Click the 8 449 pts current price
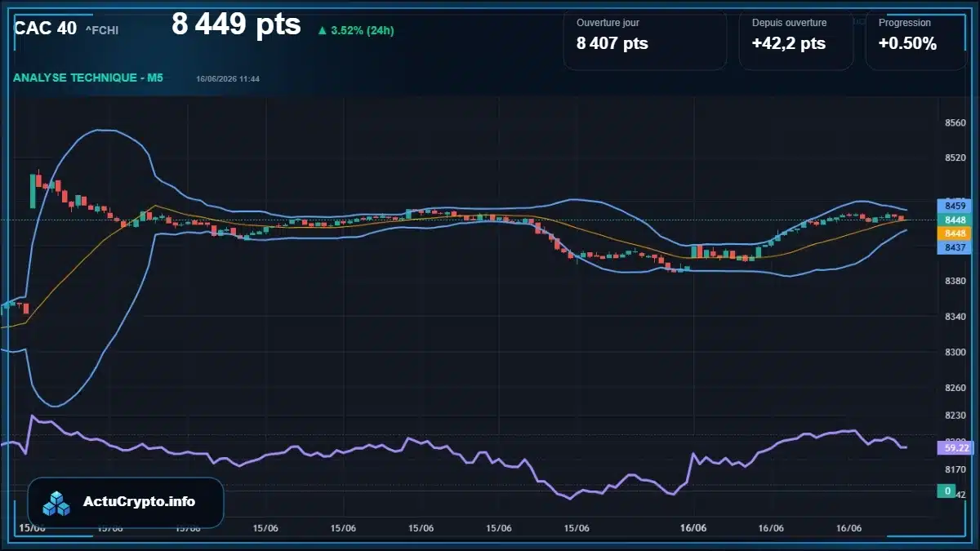 [236, 24]
